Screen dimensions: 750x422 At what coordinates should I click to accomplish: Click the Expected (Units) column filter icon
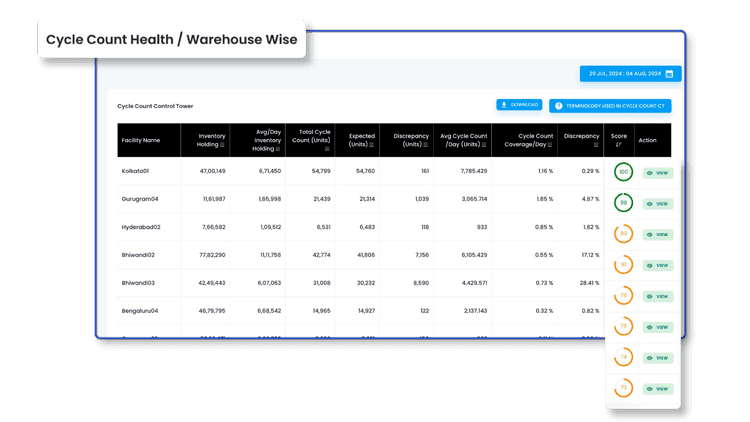372,146
